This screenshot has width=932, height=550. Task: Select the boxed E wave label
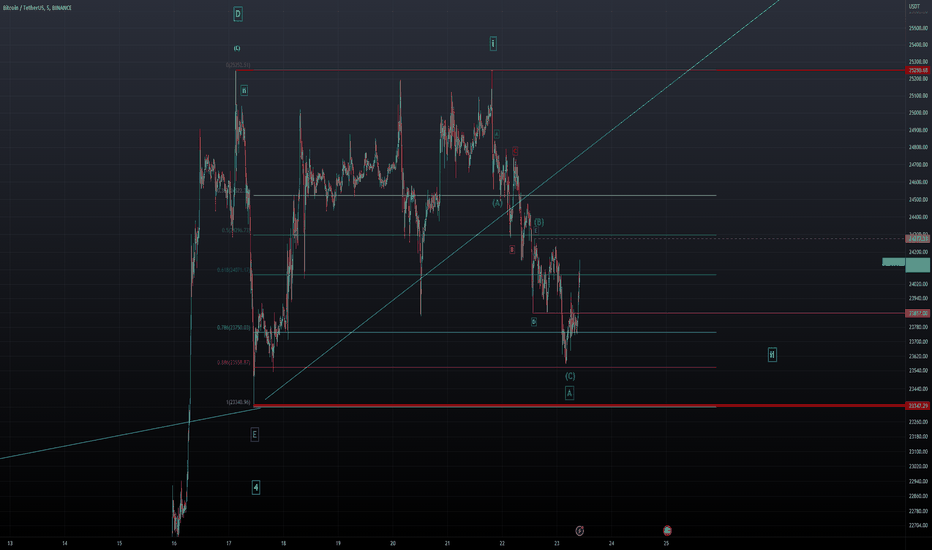click(x=254, y=435)
